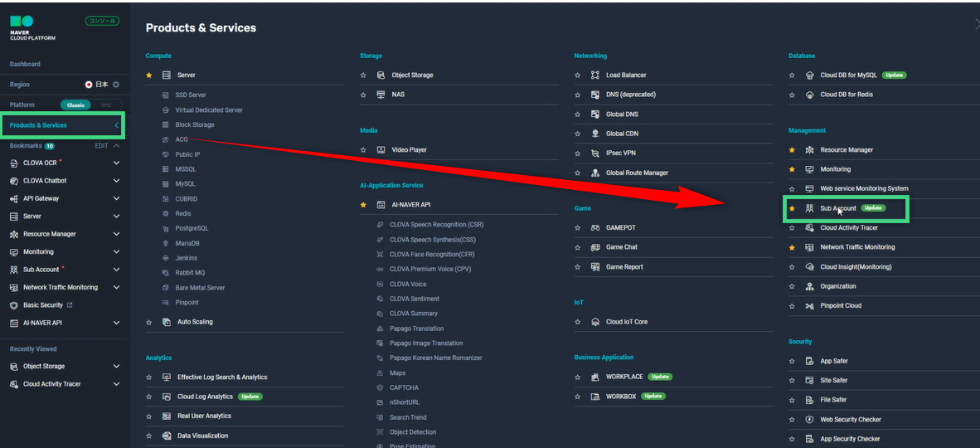This screenshot has width=980, height=448.
Task: Click the GAMEPOT game controller icon
Action: [x=595, y=227]
